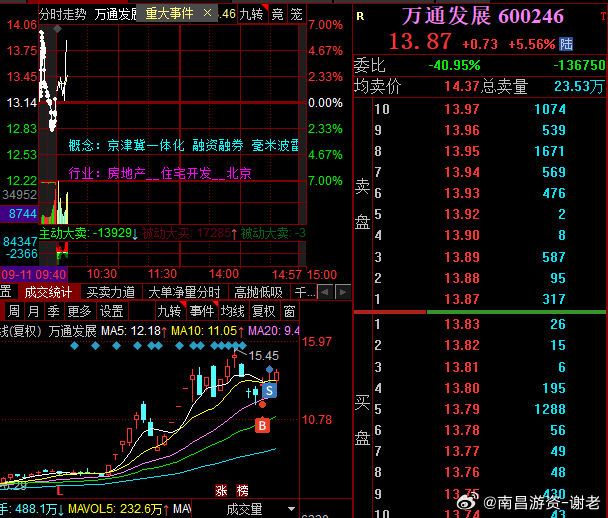The image size is (608, 518).
Task: Click the 15.45 high price label
Action: (264, 356)
